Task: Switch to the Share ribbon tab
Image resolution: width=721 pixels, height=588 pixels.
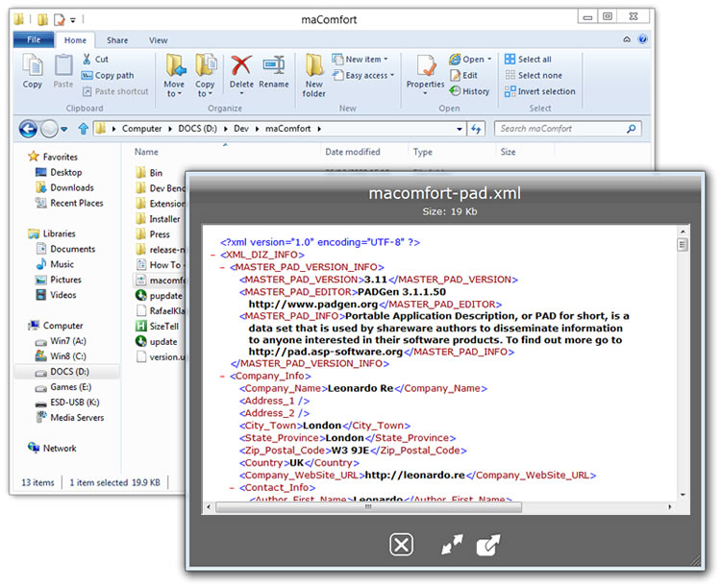Action: click(117, 40)
